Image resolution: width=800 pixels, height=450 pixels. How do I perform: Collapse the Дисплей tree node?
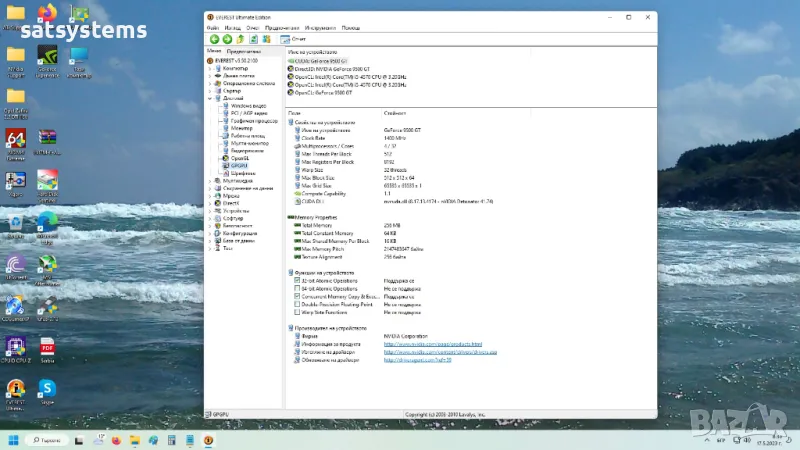(209, 98)
